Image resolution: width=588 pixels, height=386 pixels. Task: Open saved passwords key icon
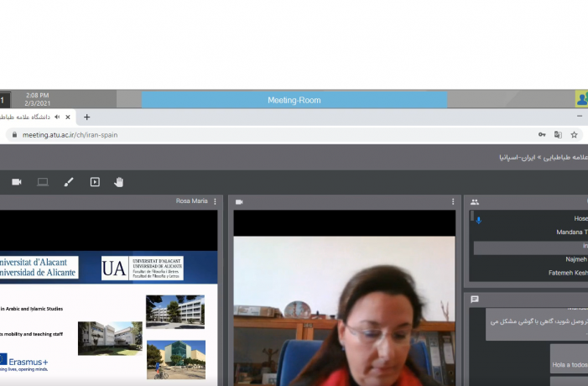(x=542, y=134)
